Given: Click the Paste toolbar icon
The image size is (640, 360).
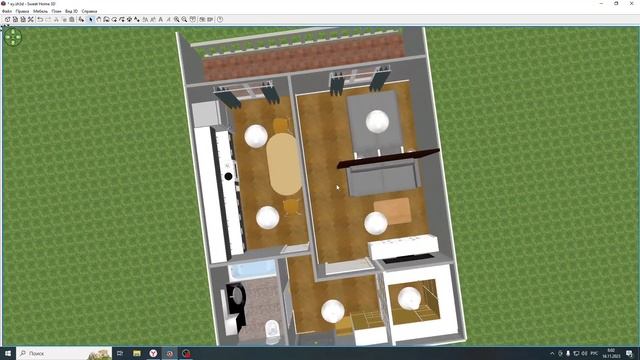Looking at the screenshot, I should pyautogui.click(x=71, y=19).
